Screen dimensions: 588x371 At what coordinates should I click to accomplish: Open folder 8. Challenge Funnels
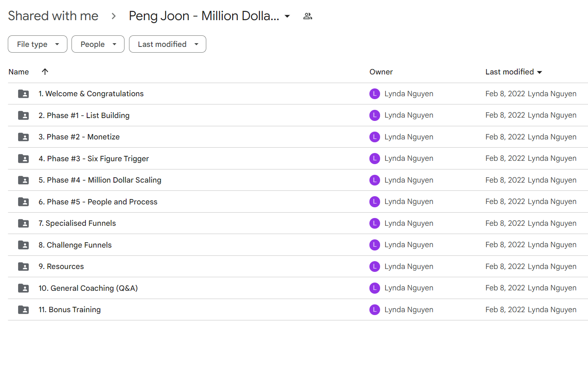[x=75, y=245]
